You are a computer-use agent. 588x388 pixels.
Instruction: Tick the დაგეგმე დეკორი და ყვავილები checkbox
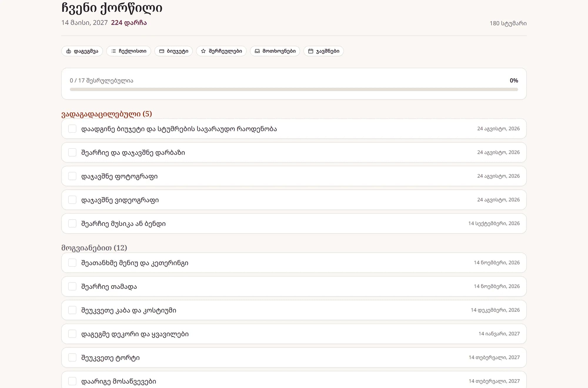72,334
